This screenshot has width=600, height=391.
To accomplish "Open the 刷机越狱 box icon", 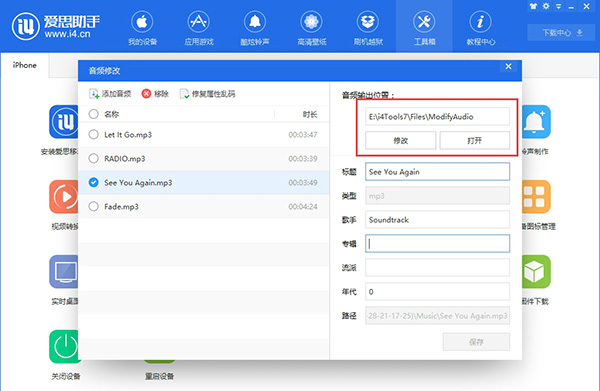I will click(x=368, y=22).
